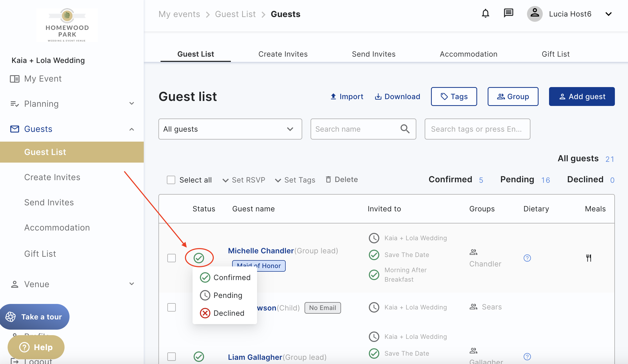
Task: Focus the Search tags field
Action: point(477,129)
